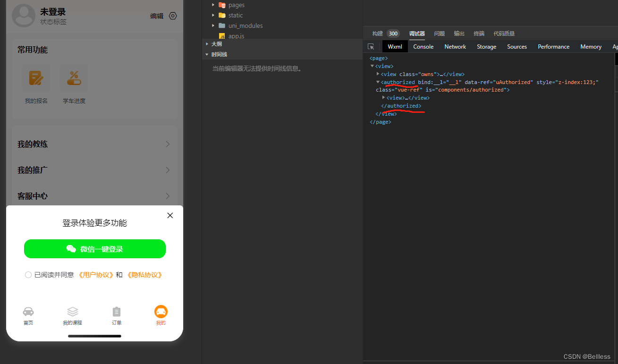The height and width of the screenshot is (364, 618).
Task: Select the Network devtools tab
Action: click(455, 47)
